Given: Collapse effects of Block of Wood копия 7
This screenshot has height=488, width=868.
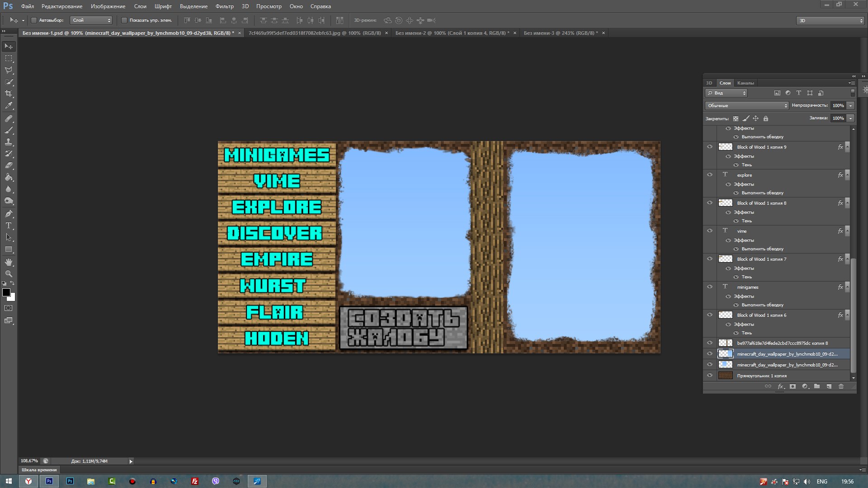Looking at the screenshot, I should tap(847, 259).
